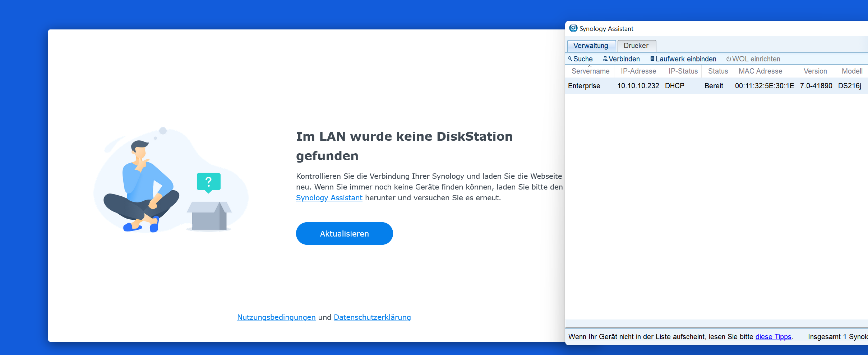Switch to the Verwaltung tab
This screenshot has height=355, width=868.
pyautogui.click(x=591, y=46)
